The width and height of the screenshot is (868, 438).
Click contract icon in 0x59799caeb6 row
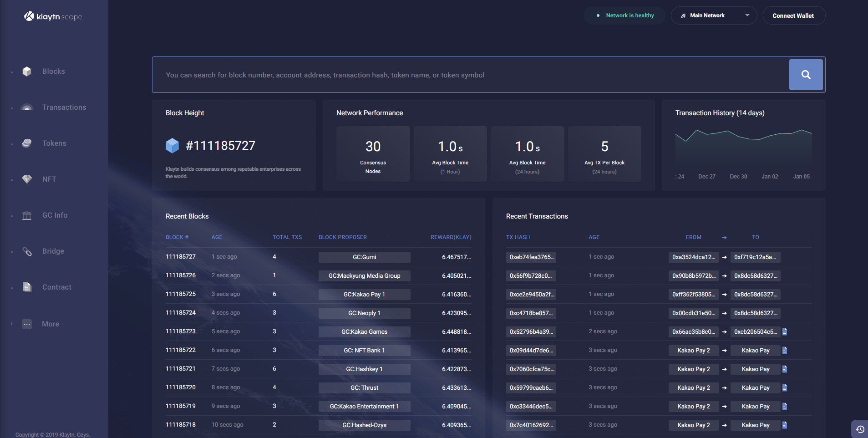click(x=785, y=388)
